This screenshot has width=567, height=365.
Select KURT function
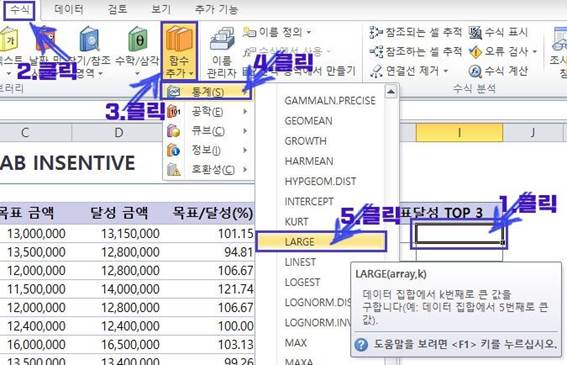tap(297, 221)
